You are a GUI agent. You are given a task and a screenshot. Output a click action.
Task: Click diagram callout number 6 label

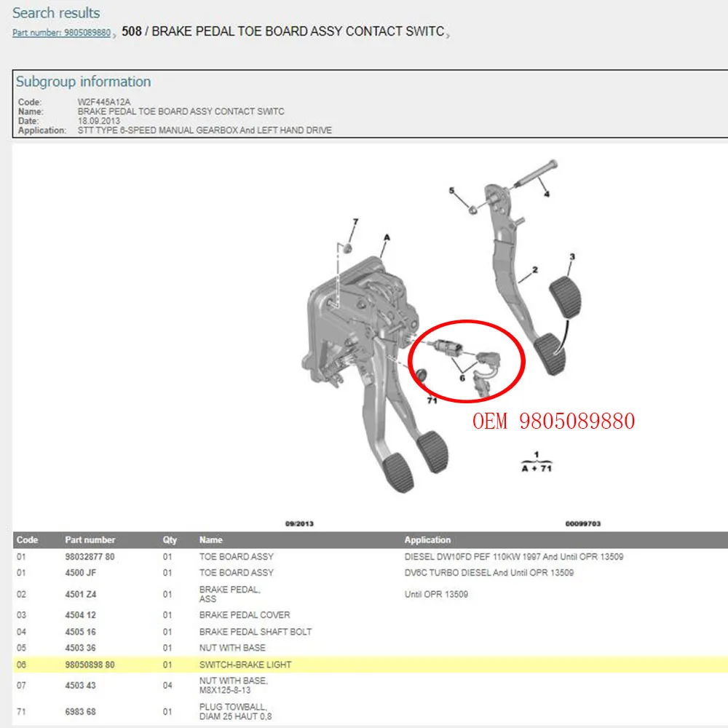click(462, 379)
